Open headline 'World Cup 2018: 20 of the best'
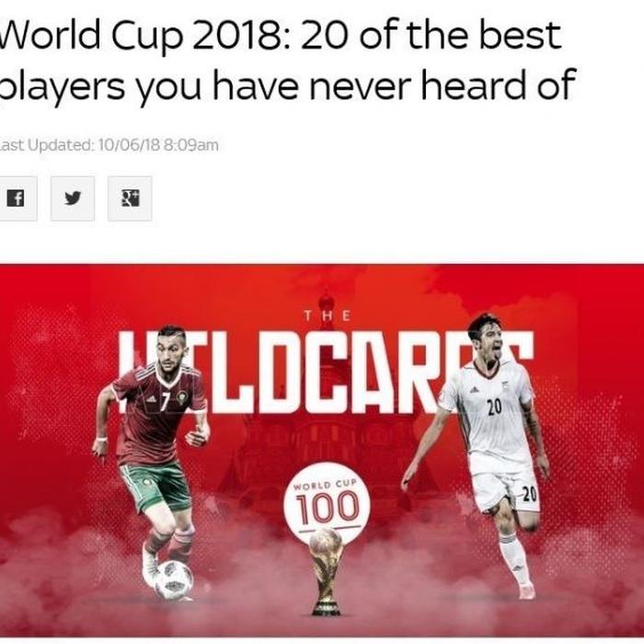The height and width of the screenshot is (644, 644). (280, 35)
